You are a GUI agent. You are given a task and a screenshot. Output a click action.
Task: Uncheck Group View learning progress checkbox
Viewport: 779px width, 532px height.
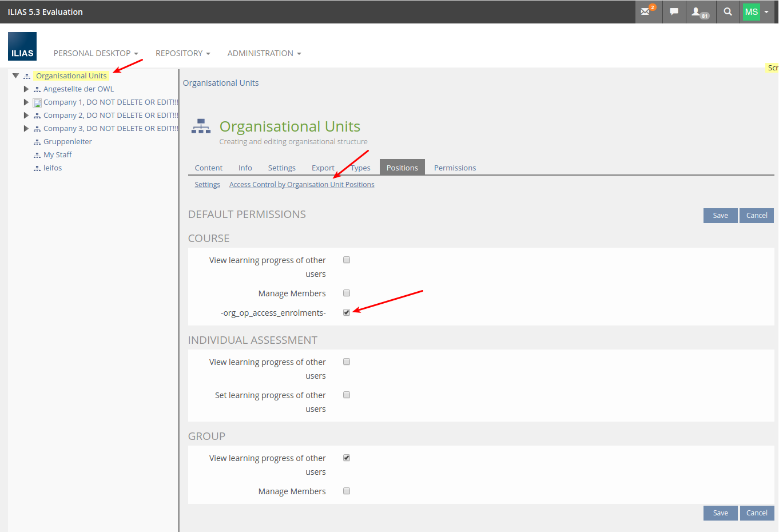point(347,458)
